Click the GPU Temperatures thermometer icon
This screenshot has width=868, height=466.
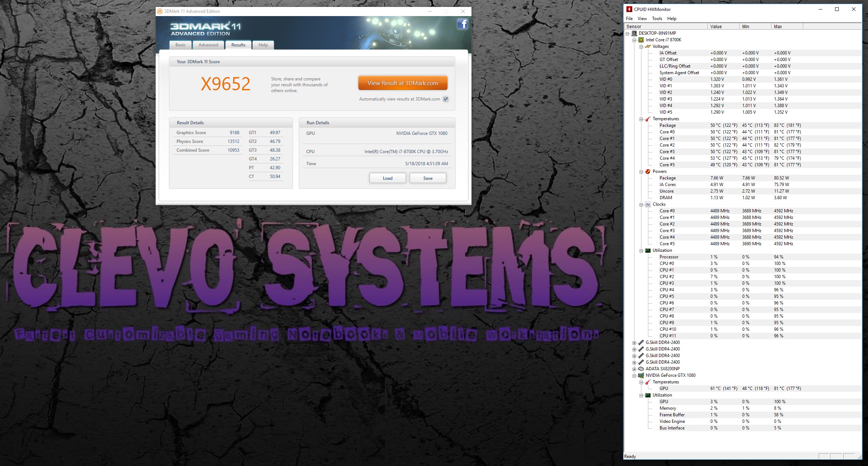648,382
